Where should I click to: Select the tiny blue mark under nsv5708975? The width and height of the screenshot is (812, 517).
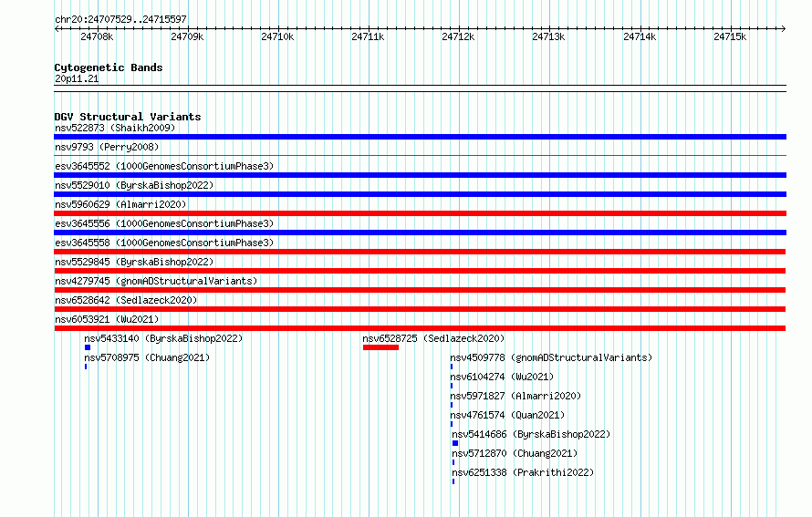pyautogui.click(x=86, y=367)
